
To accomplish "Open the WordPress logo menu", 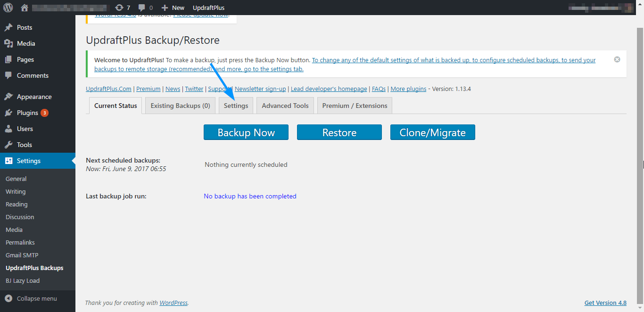I will pos(8,8).
